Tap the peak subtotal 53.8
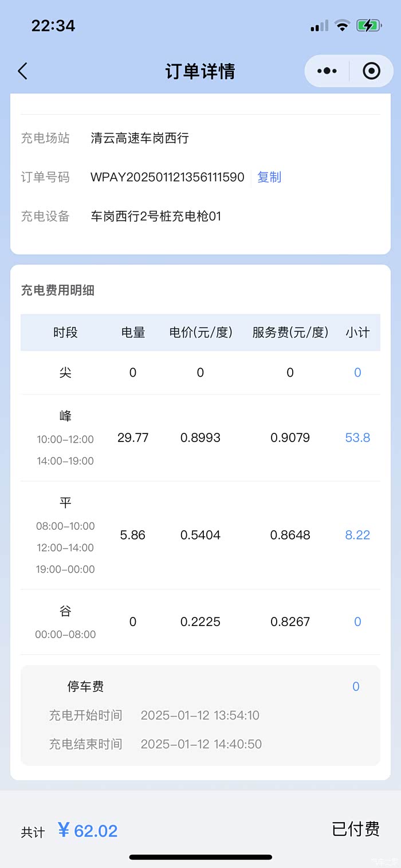The width and height of the screenshot is (401, 868). coord(357,438)
